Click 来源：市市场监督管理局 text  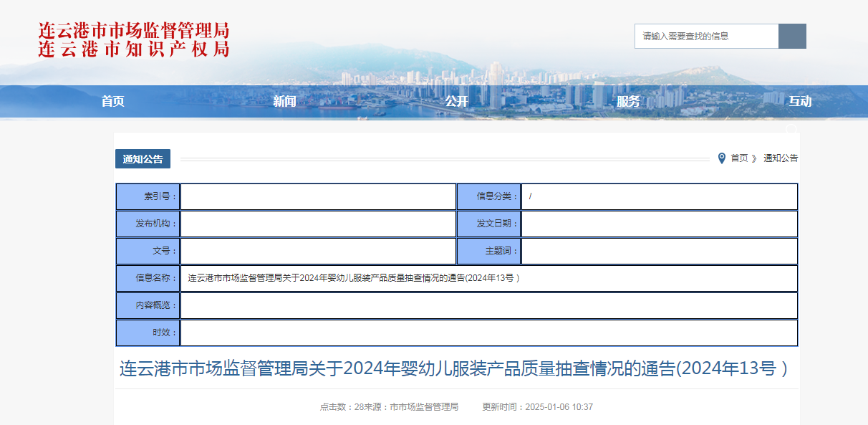[x=412, y=407]
